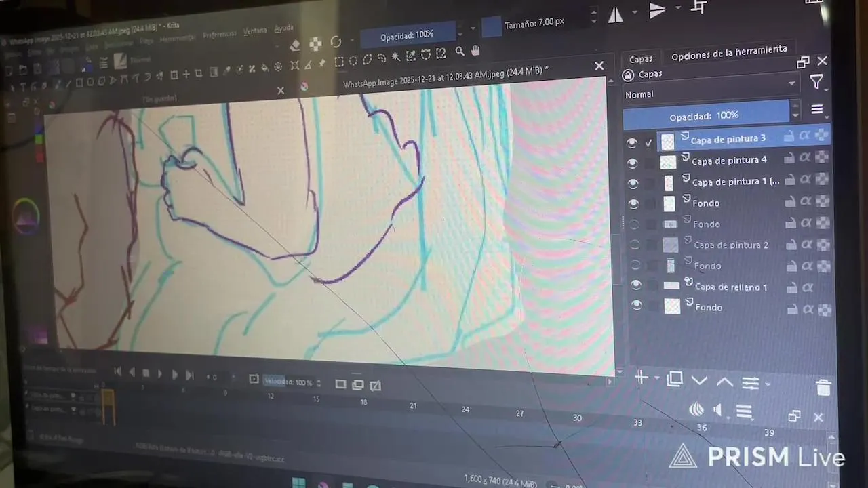Select Capa de relleno 1 layer
868x488 pixels.
click(x=731, y=287)
